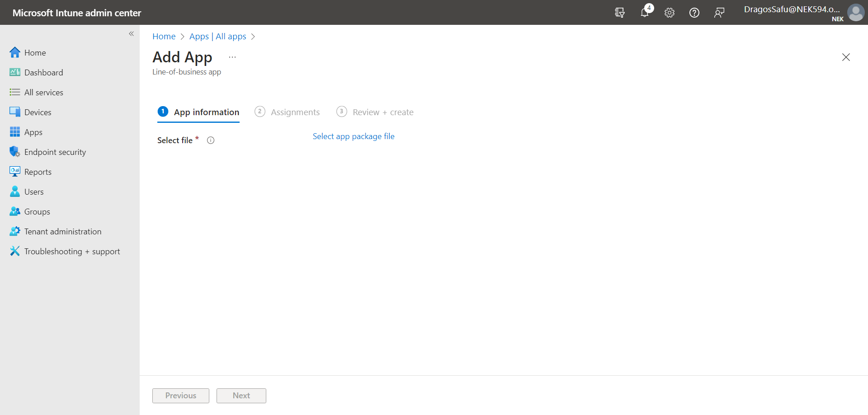Go to the Review + create step

coord(375,112)
